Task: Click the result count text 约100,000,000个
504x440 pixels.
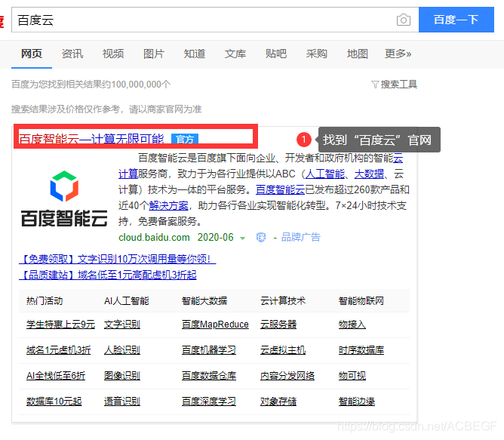Action: pos(137,85)
